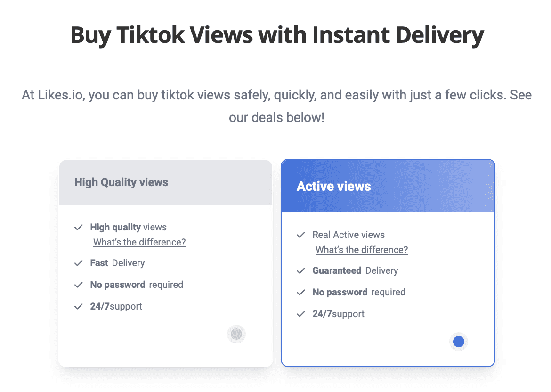Click No password checkmark in High Quality card
This screenshot has height=392, width=551.
pos(79,285)
